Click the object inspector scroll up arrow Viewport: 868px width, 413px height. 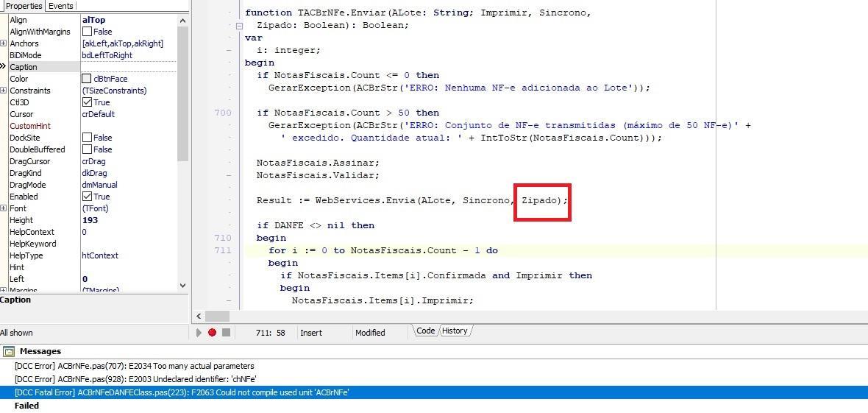[x=183, y=21]
